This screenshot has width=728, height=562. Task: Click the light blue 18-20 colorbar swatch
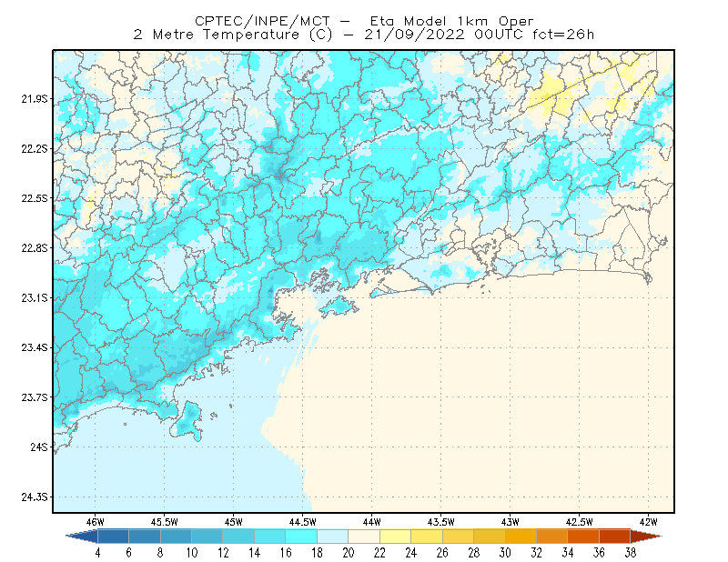coord(333,537)
